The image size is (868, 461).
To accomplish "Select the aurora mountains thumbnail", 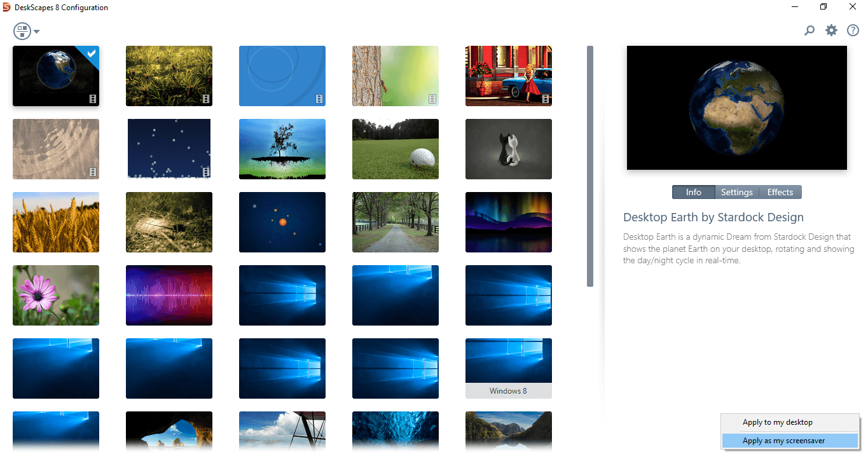I will 509,222.
